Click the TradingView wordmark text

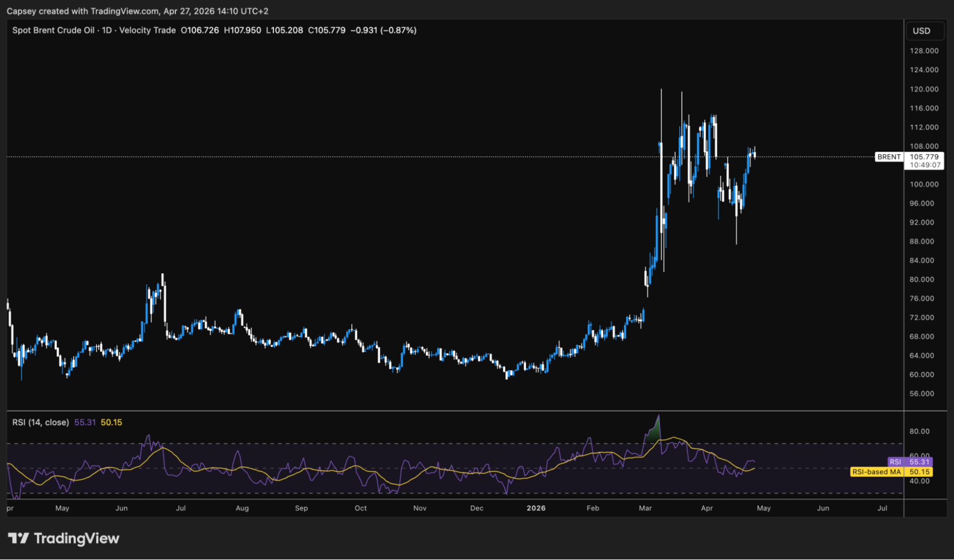pyautogui.click(x=76, y=538)
